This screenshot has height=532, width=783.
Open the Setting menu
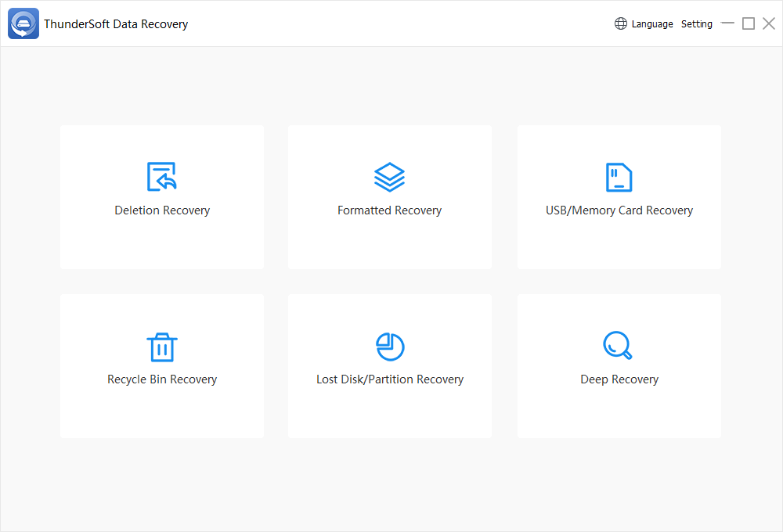point(696,23)
